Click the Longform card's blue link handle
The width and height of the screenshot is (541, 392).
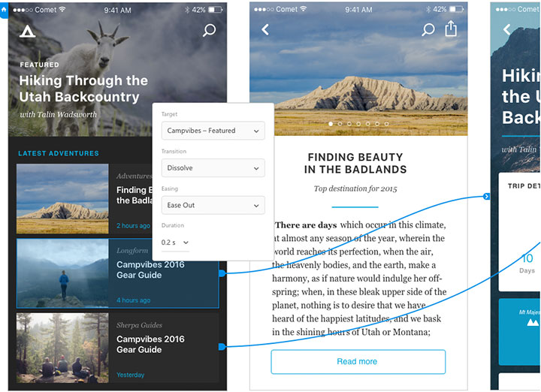[222, 273]
